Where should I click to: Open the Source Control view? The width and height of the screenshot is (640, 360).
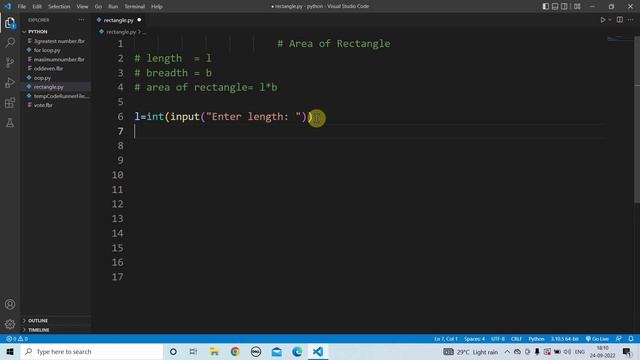10,62
